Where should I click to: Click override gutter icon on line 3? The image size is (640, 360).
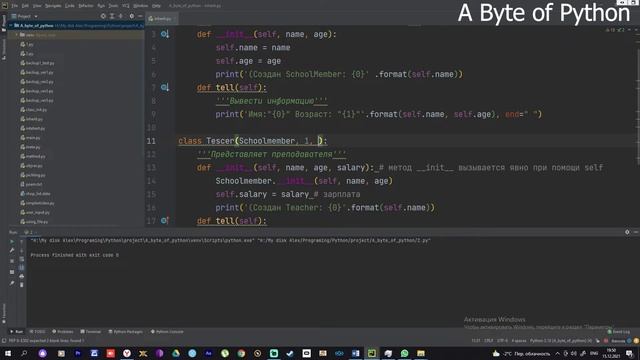point(164,34)
